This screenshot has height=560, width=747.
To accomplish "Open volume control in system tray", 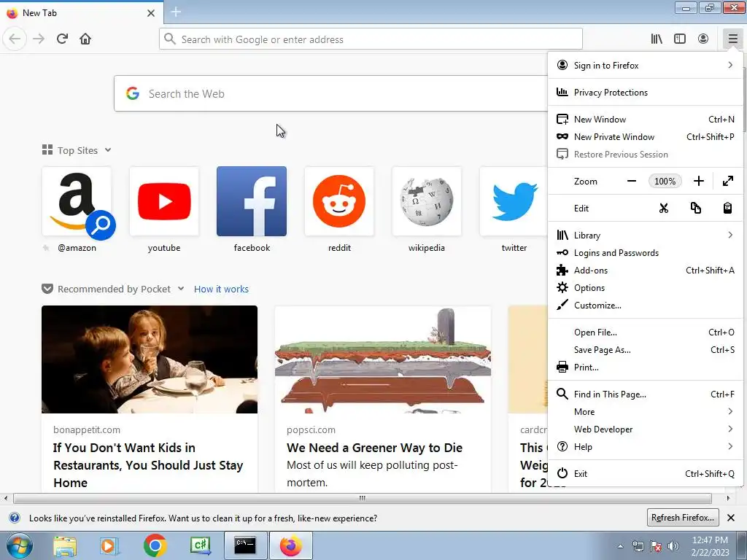I will pos(673,546).
